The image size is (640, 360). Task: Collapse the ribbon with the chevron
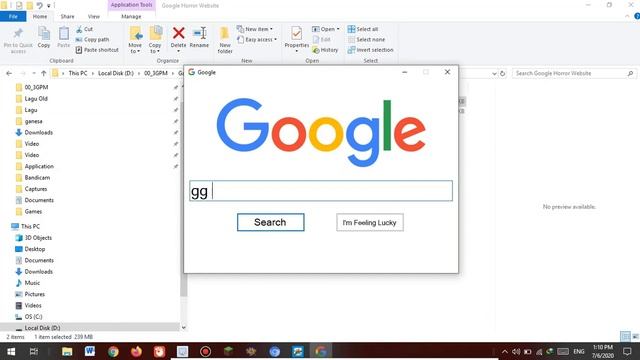pos(627,16)
